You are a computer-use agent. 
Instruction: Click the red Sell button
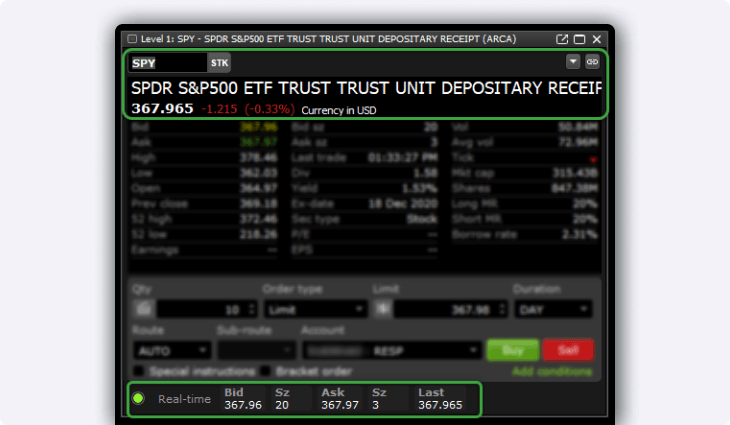click(568, 350)
